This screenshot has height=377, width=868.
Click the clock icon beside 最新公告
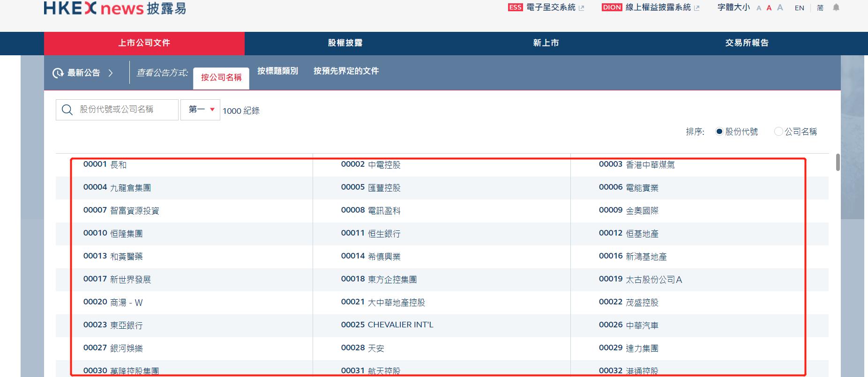pos(58,73)
